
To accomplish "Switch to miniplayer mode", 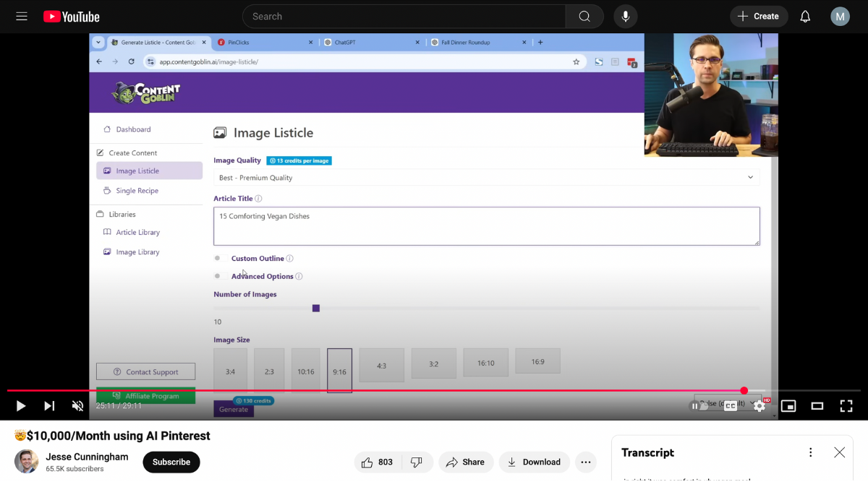I will click(788, 406).
